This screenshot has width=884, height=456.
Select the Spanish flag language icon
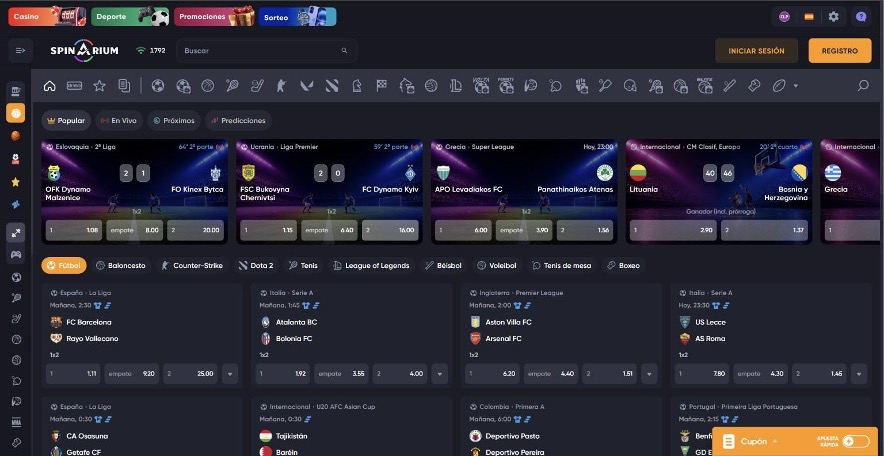pos(809,16)
